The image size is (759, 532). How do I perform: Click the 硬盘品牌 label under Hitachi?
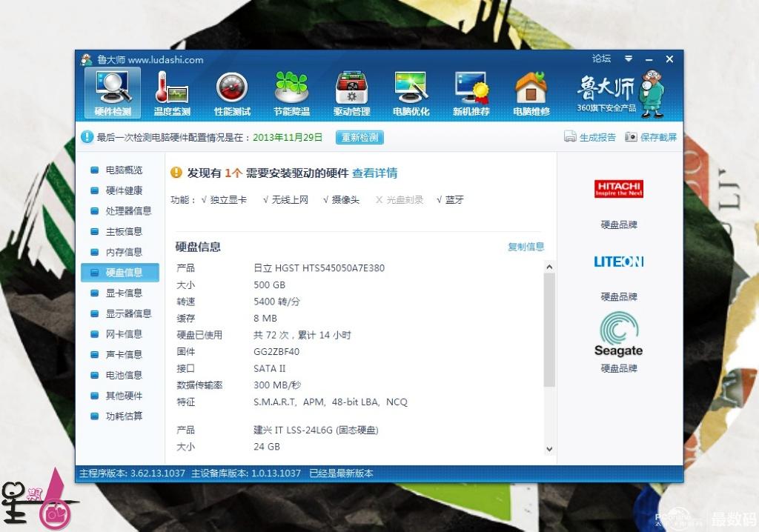pos(619,225)
